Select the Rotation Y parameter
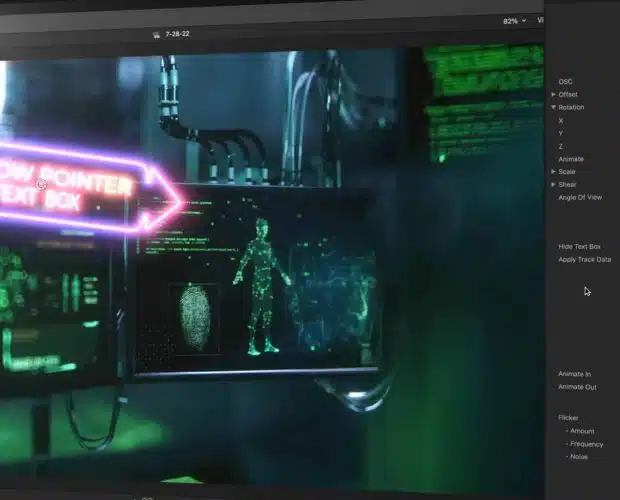 tap(561, 133)
